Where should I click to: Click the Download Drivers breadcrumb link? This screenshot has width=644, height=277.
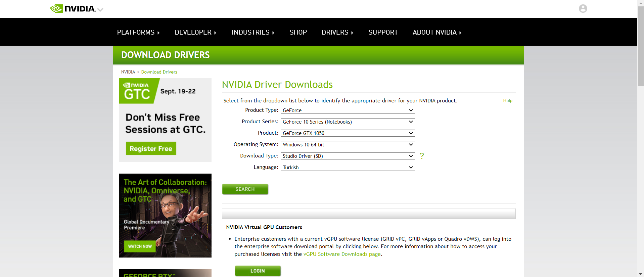coord(159,72)
